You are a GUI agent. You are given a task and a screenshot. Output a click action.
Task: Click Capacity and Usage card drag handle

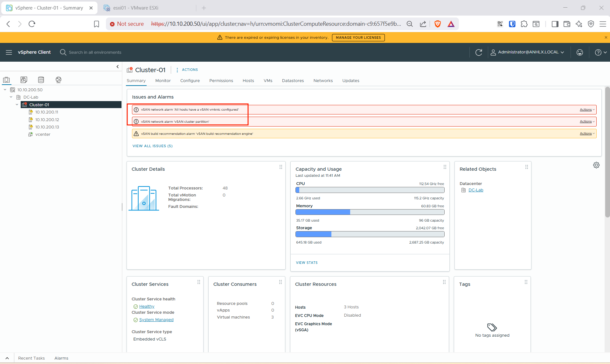[445, 167]
